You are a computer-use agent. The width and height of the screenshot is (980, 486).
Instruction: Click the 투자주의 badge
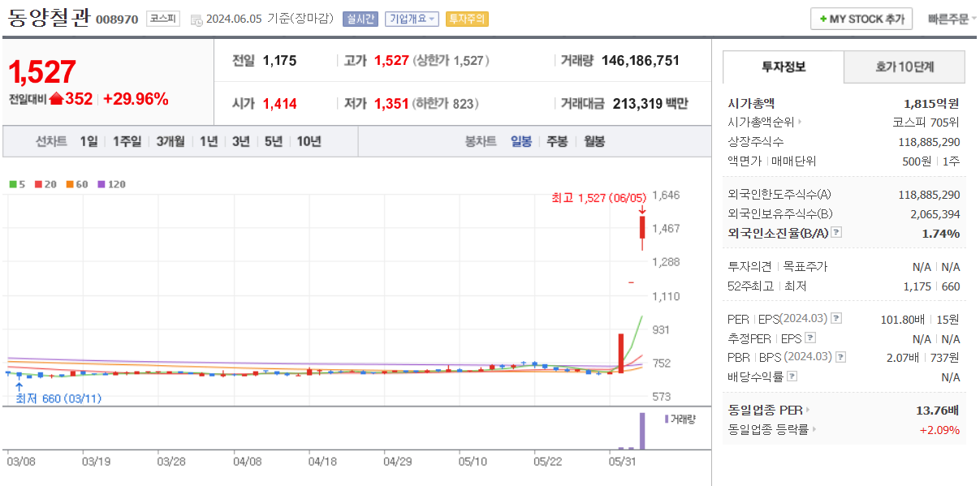467,19
